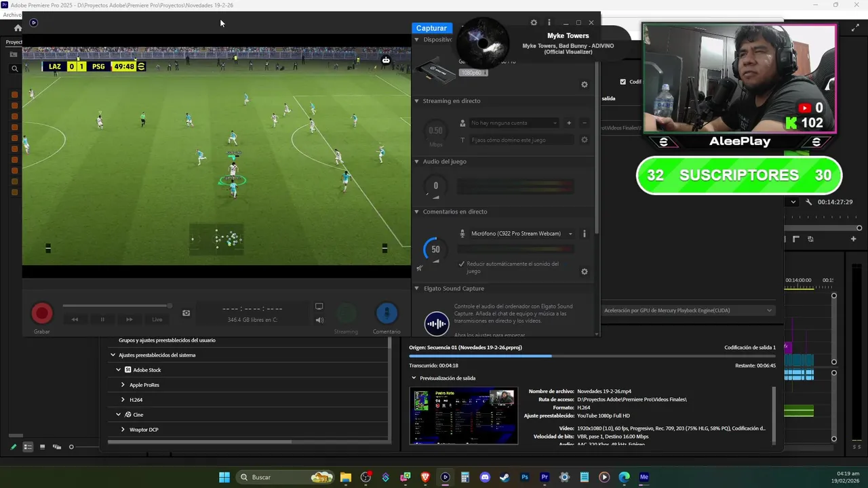Click the stream title input field

pos(522,140)
